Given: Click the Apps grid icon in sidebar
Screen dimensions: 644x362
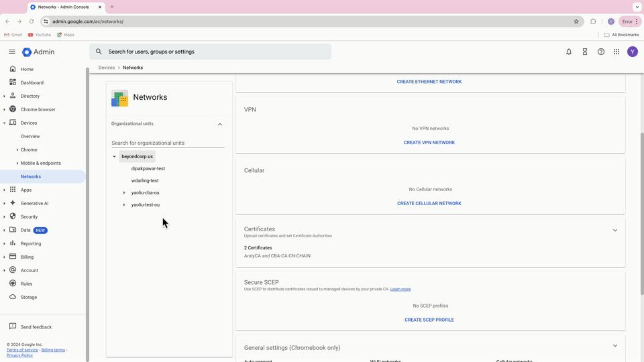Looking at the screenshot, I should point(13,190).
